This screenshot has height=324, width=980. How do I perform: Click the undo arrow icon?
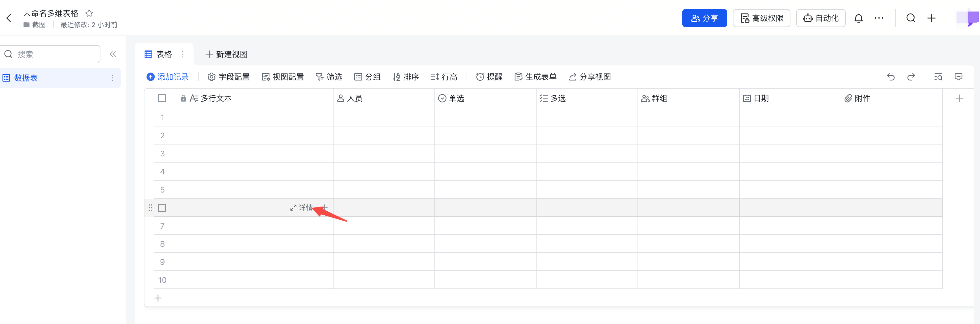[x=891, y=77]
